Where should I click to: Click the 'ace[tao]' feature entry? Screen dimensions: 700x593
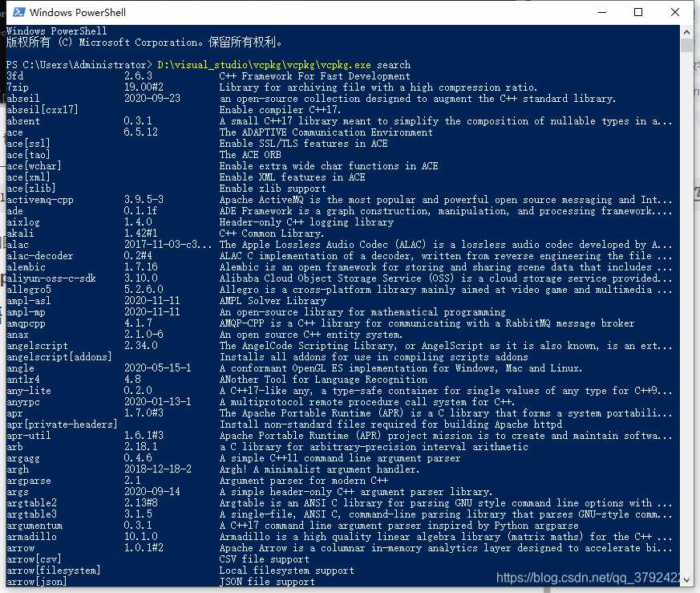(28, 155)
